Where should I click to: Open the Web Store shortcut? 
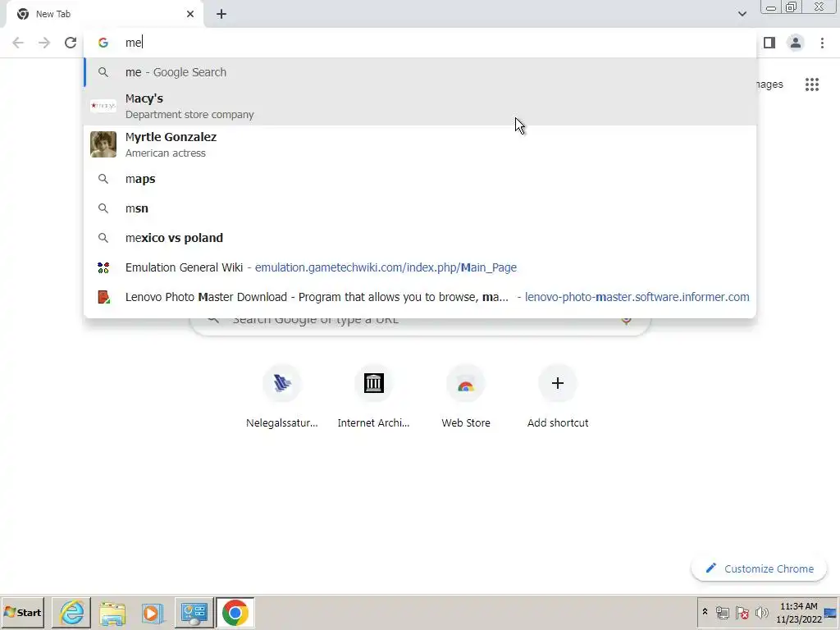[466, 397]
